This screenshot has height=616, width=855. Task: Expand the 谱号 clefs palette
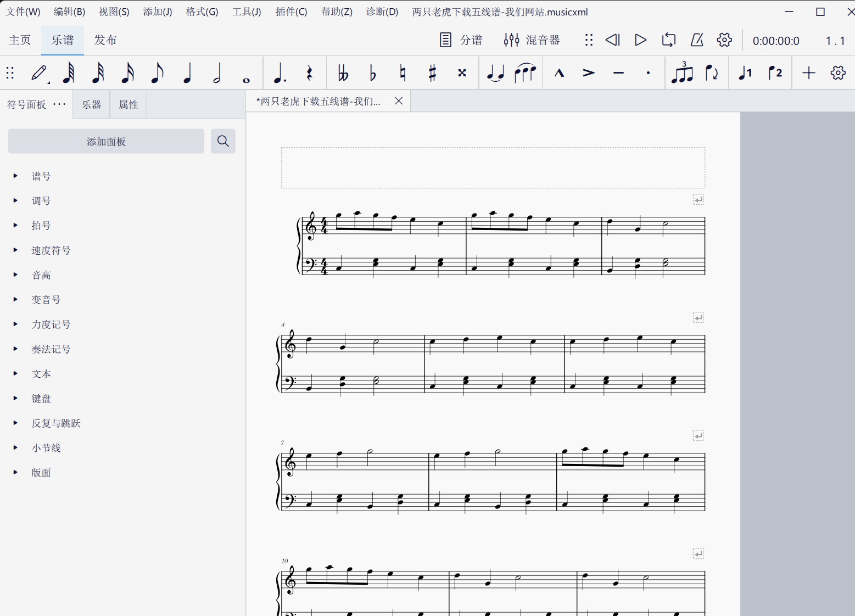[x=15, y=176]
